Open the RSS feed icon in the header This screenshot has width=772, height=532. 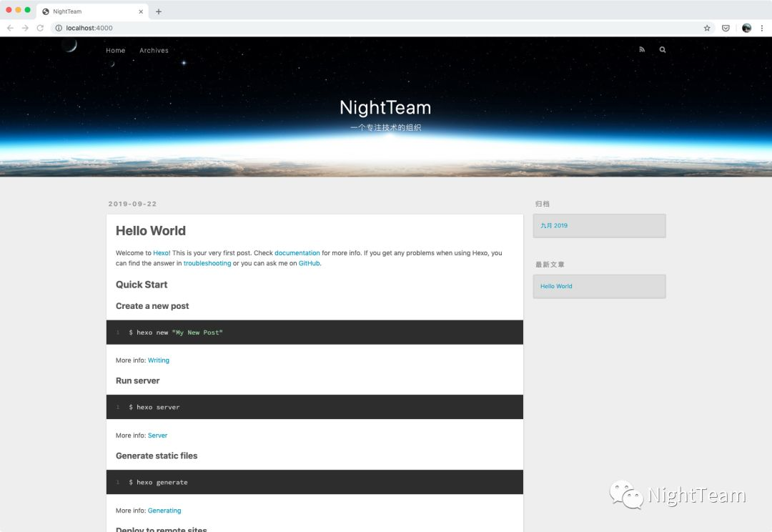(641, 49)
